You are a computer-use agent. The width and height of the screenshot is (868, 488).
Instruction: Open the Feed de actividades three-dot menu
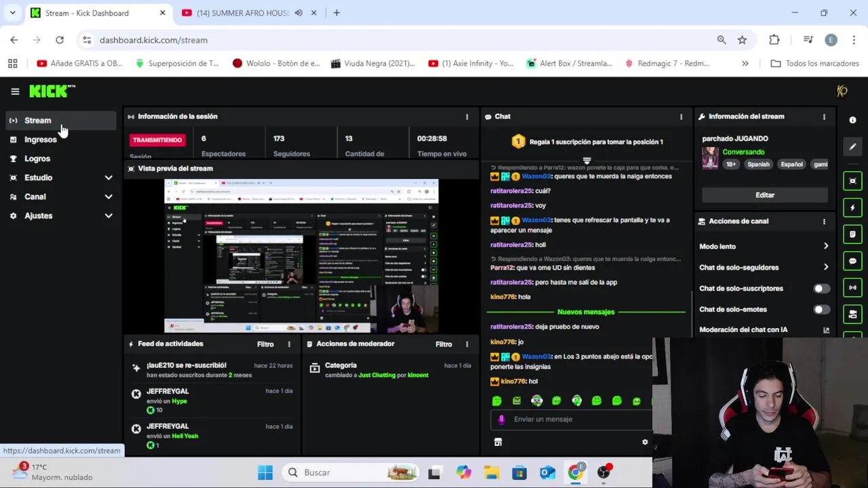coord(289,344)
